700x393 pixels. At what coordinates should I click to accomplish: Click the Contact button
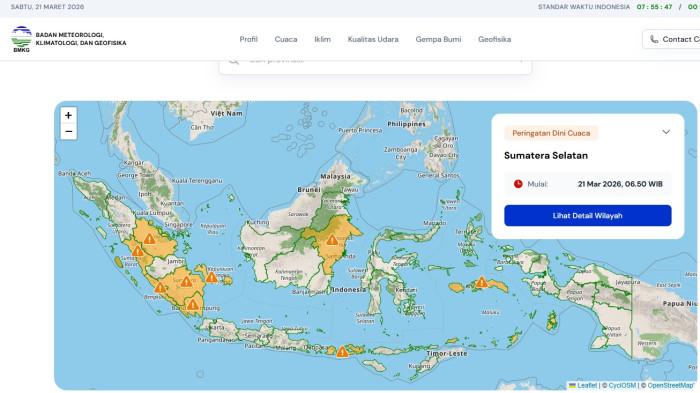[x=671, y=39]
